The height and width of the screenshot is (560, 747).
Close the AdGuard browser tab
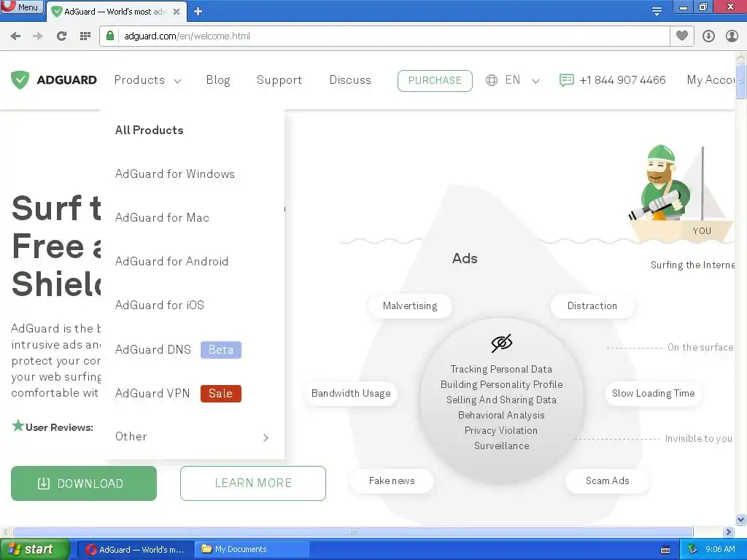tap(177, 12)
